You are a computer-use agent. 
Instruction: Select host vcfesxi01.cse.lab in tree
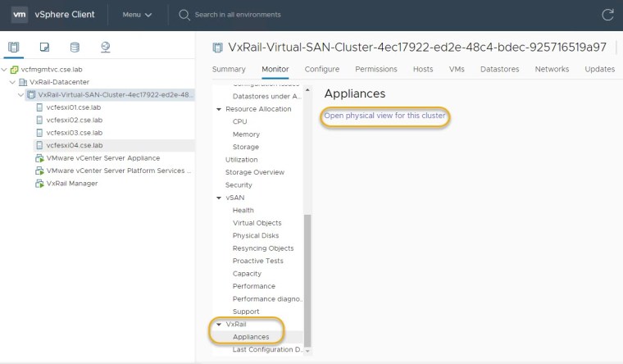(74, 107)
